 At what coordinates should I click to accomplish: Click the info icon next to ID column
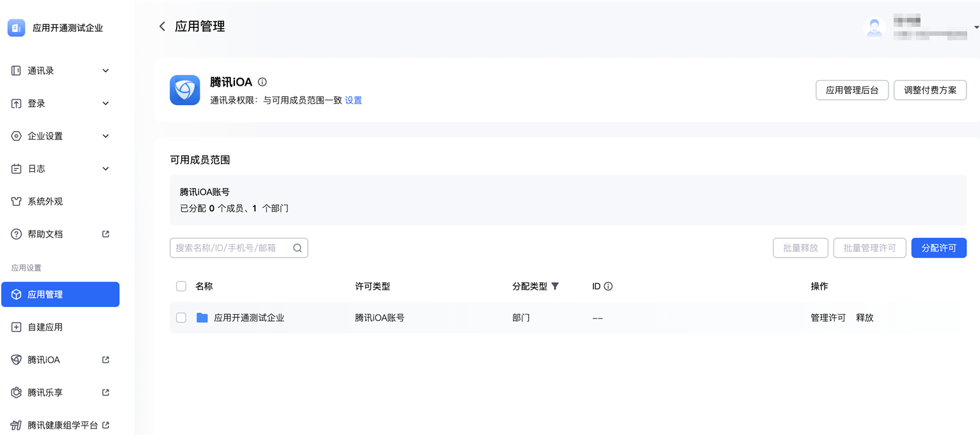(608, 287)
